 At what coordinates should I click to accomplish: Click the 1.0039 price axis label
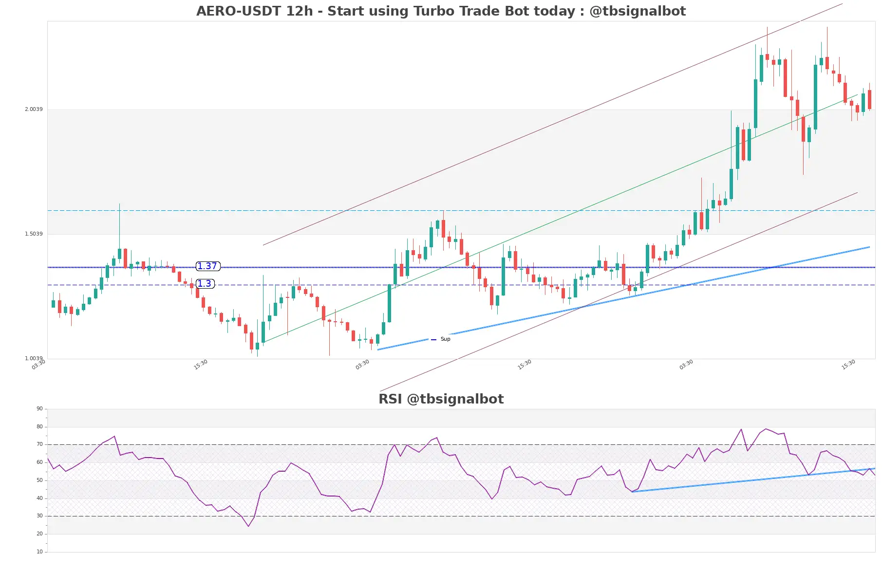[x=34, y=358]
